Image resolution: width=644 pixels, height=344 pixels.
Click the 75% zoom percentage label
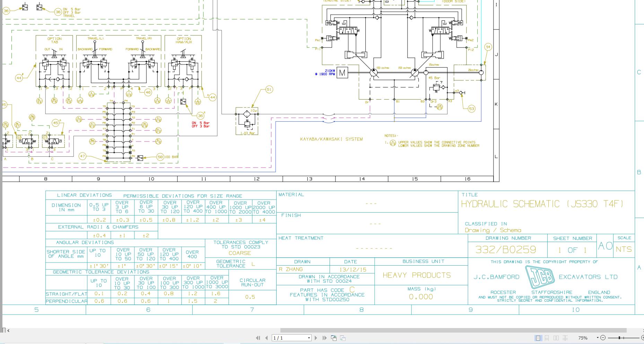(x=583, y=337)
